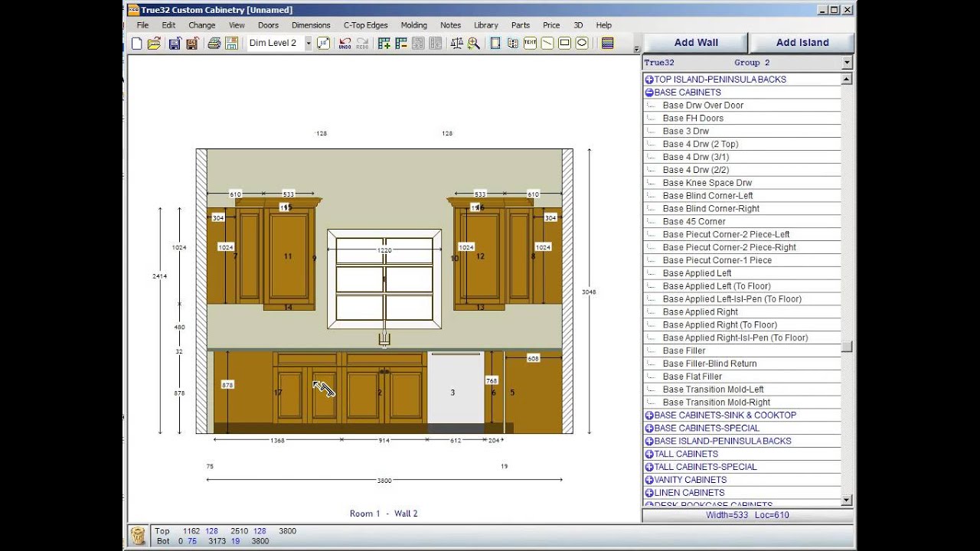Image resolution: width=980 pixels, height=551 pixels.
Task: Open the Dim Level dropdown
Action: [x=309, y=44]
